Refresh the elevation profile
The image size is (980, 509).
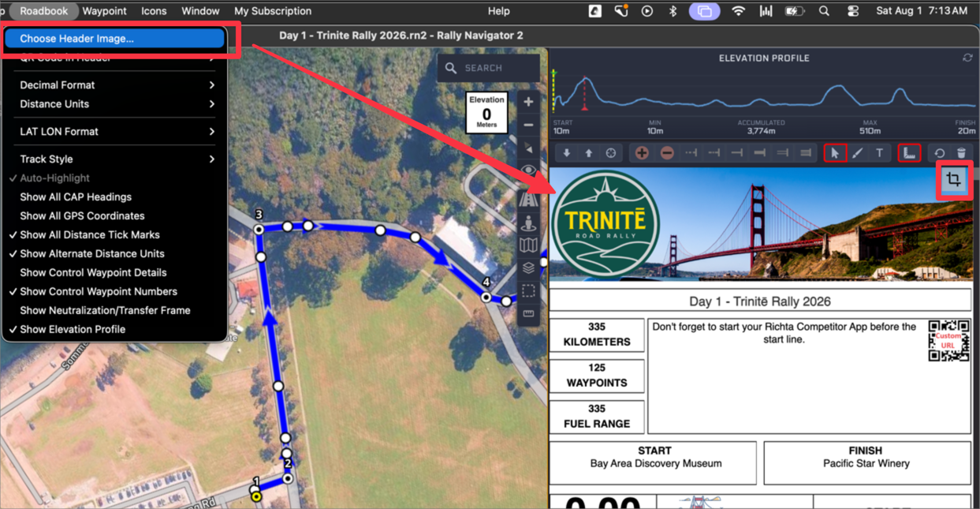point(967,58)
